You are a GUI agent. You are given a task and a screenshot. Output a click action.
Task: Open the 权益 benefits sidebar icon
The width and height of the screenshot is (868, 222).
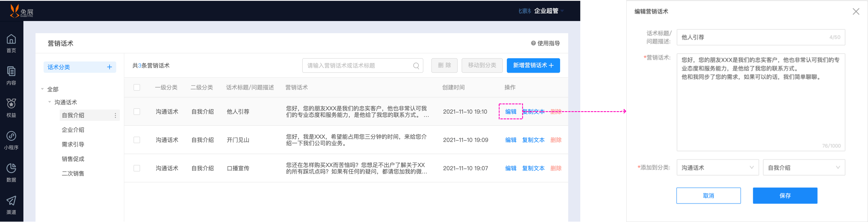point(11,108)
